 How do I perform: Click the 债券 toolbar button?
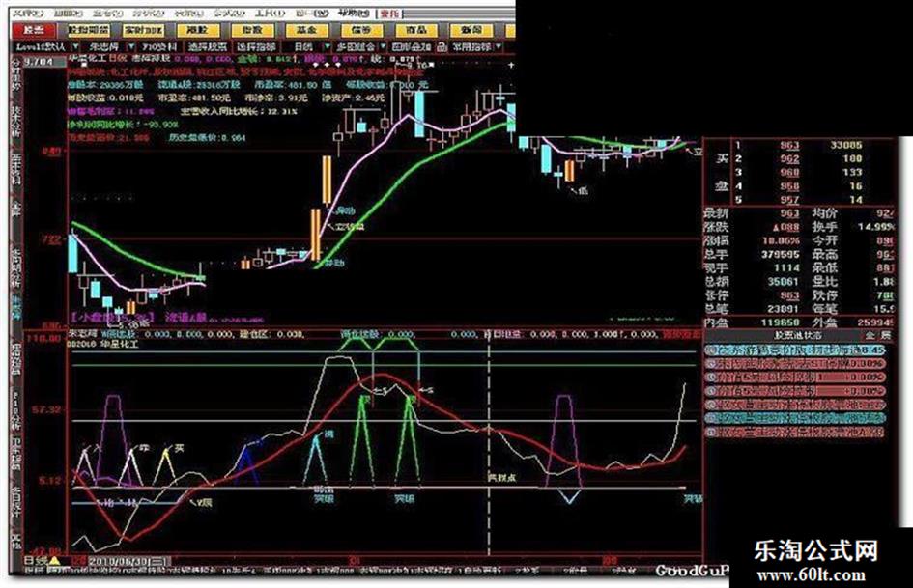pos(361,30)
